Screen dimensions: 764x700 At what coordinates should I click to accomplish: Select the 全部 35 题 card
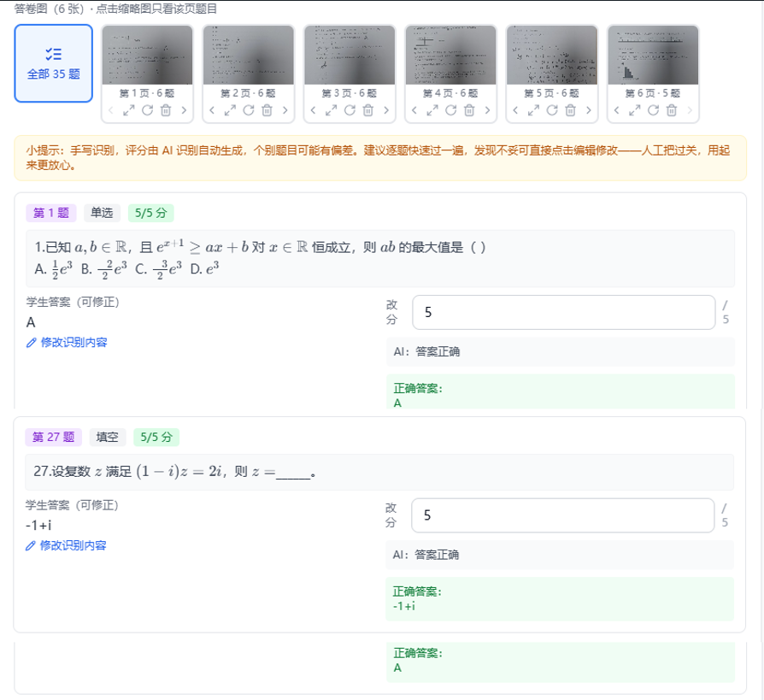pos(54,63)
